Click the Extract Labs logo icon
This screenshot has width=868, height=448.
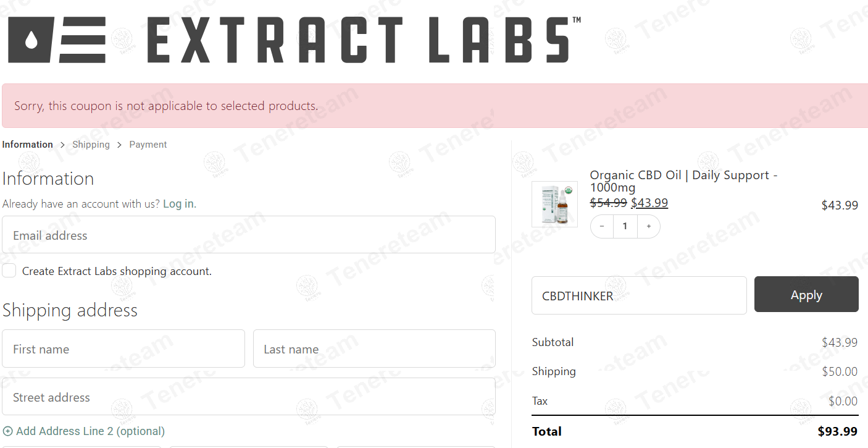click(57, 40)
